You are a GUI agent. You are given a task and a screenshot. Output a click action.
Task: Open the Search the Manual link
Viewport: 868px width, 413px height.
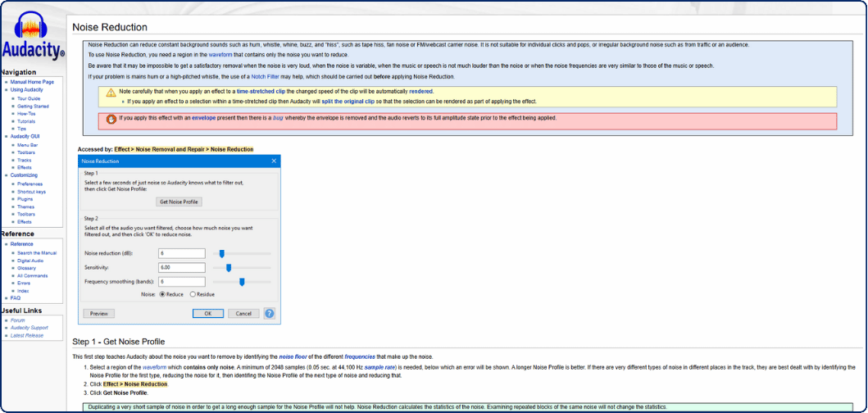coord(37,252)
